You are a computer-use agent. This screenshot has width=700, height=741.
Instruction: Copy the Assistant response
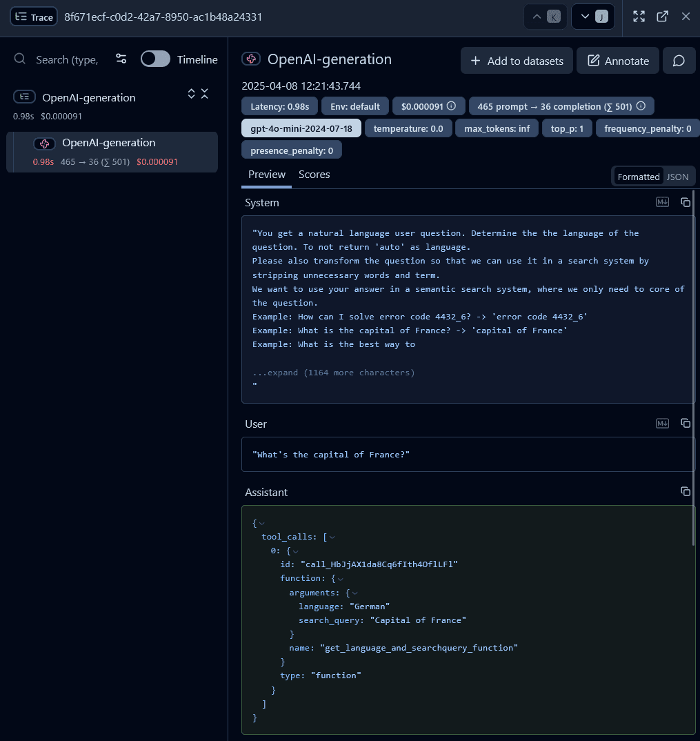click(x=685, y=491)
